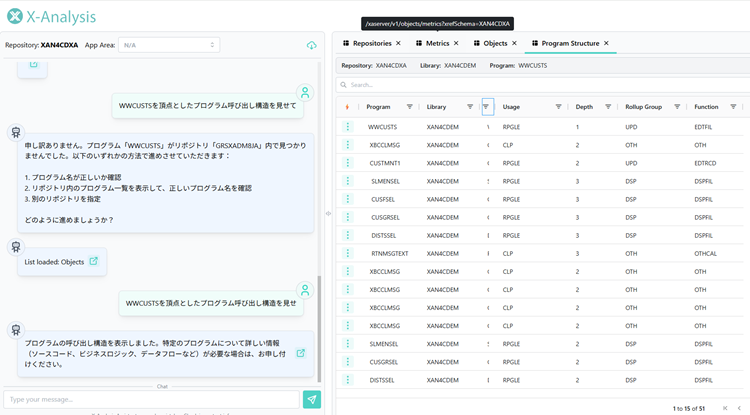
Task: Select the CUSFSEL program cell
Action: (383, 199)
